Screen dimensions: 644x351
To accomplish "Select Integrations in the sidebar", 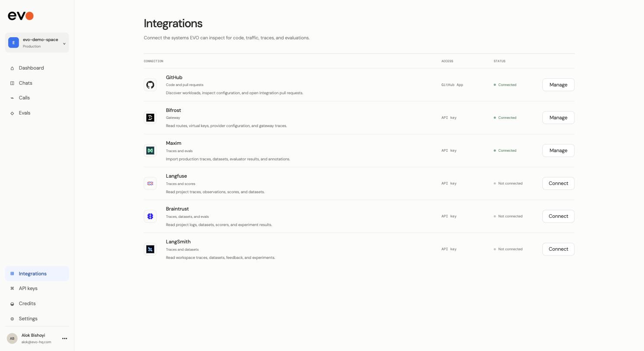I will [37, 274].
